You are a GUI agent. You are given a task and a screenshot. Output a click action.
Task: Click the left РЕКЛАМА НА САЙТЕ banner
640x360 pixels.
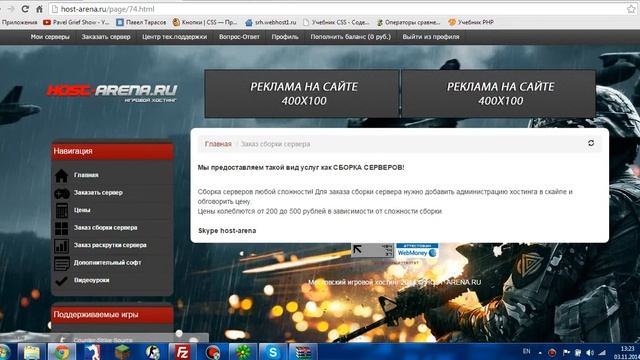pyautogui.click(x=302, y=93)
